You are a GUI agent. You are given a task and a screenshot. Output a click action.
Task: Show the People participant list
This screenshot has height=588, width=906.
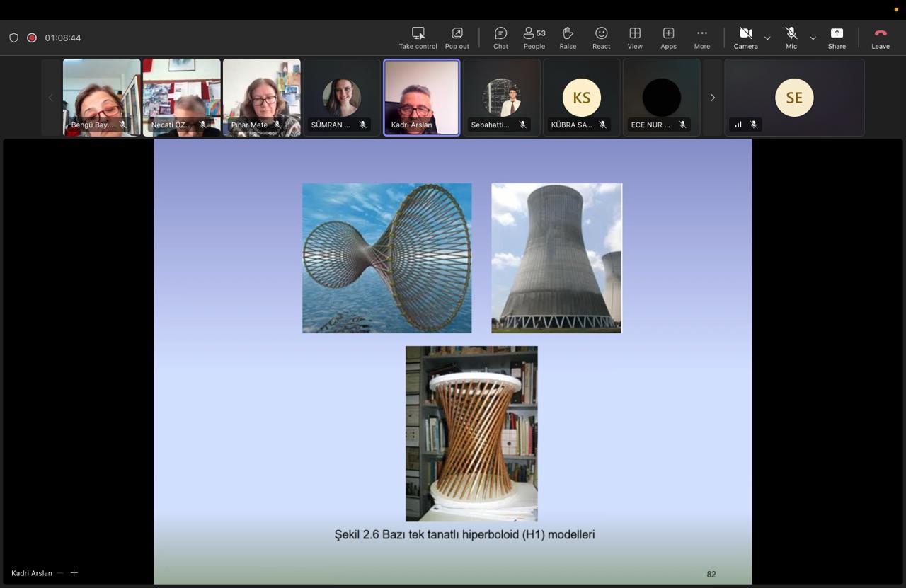[534, 38]
